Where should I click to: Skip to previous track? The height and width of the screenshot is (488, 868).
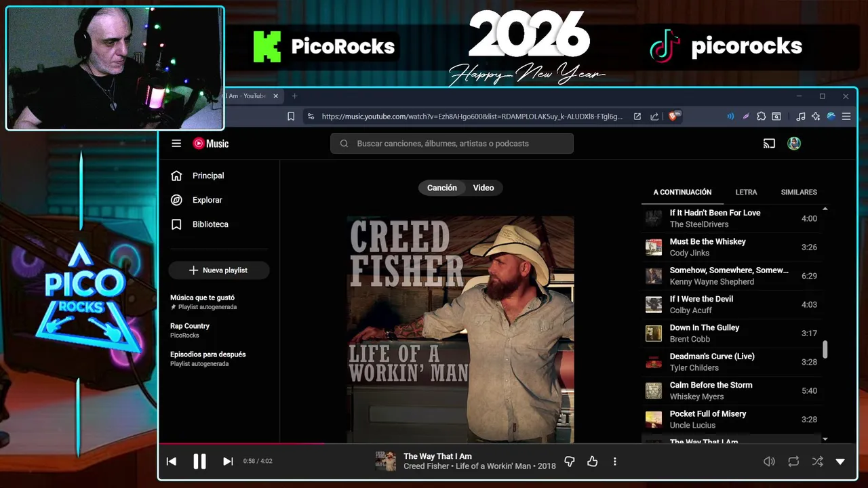coord(172,461)
